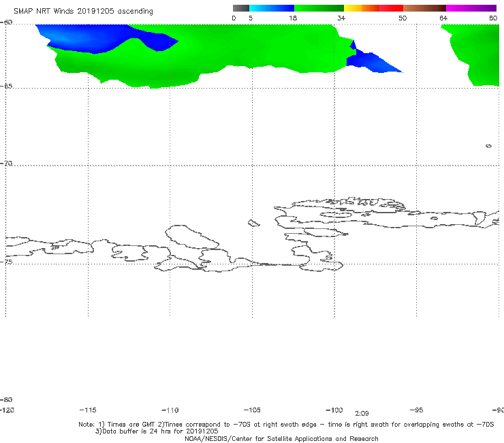This screenshot has width=504, height=443.
Task: Click the longitude label '-105'
Action: [x=252, y=410]
